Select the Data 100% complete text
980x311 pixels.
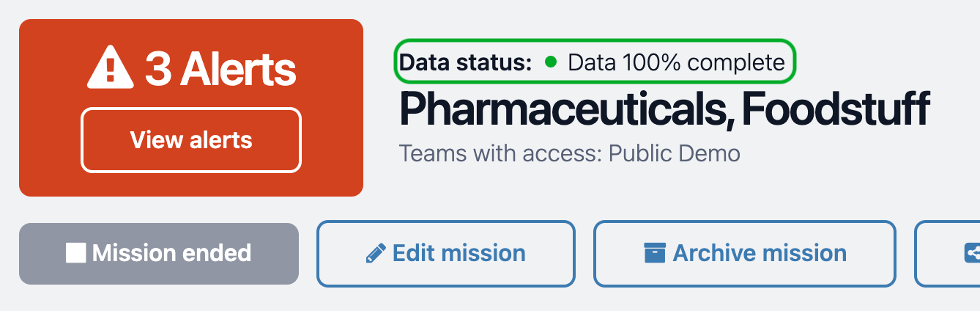point(676,62)
